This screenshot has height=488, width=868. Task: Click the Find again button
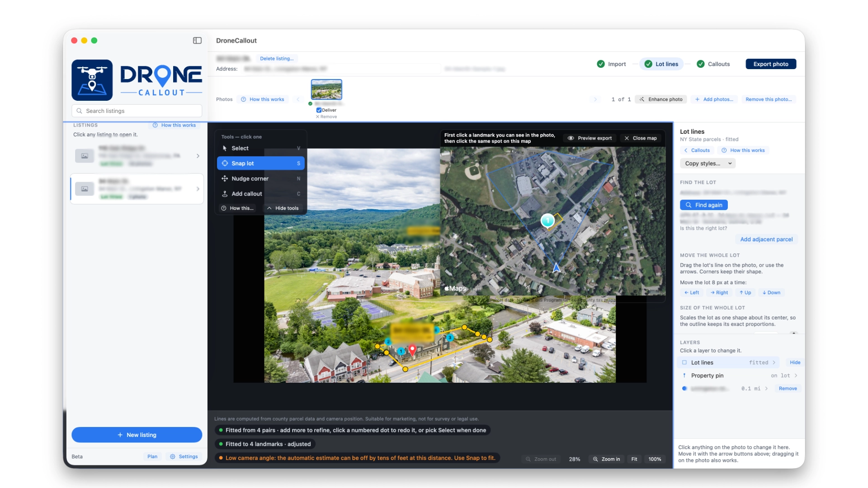[704, 205]
